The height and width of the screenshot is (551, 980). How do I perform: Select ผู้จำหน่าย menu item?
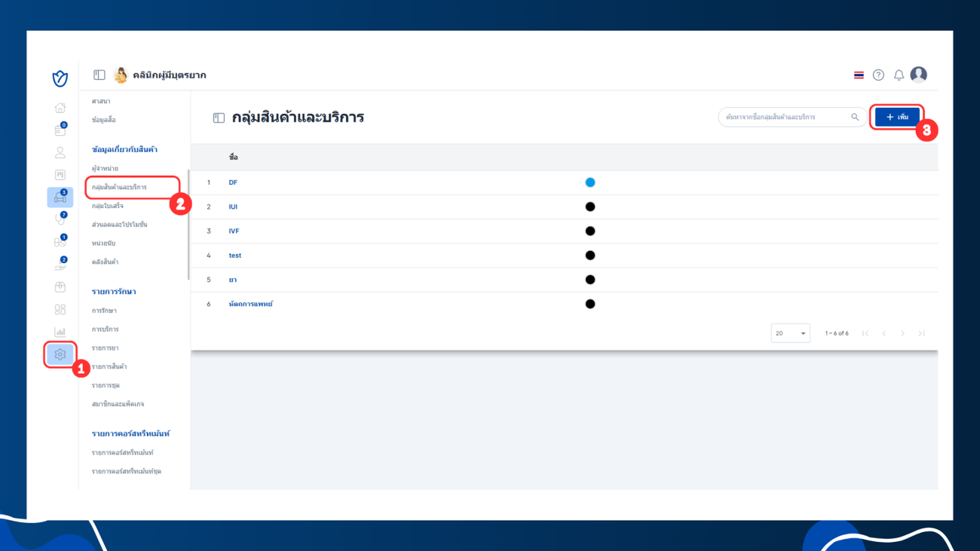105,169
